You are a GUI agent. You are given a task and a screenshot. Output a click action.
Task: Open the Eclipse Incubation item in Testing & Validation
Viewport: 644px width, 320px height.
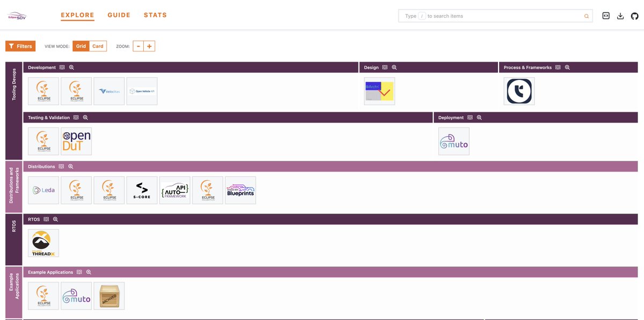[x=43, y=141]
